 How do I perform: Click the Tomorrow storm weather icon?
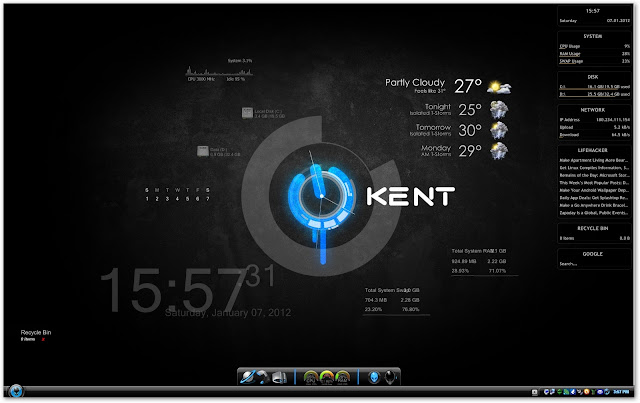pos(499,131)
